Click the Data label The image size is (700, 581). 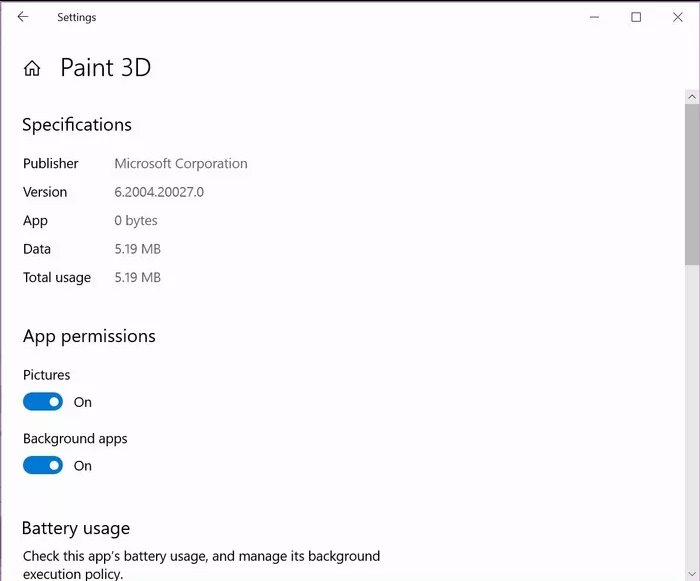[x=37, y=249]
